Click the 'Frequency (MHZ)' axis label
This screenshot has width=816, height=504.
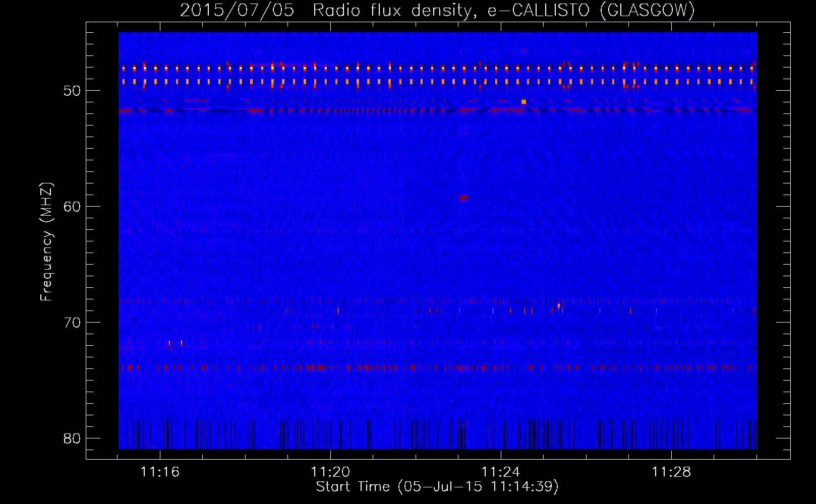pos(46,242)
